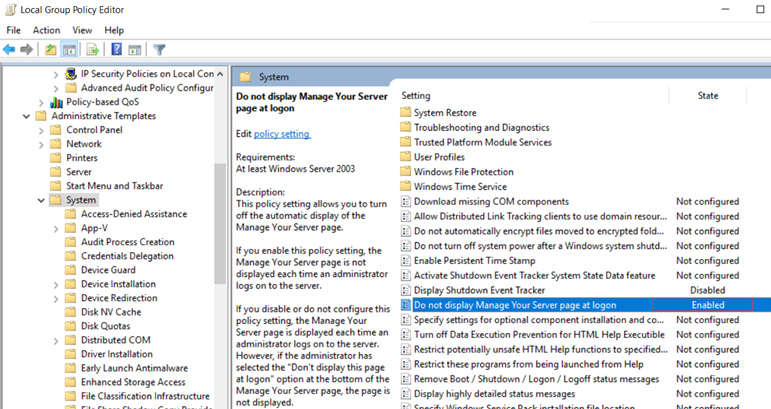Open the Help menu
The image size is (771, 409).
coord(114,30)
